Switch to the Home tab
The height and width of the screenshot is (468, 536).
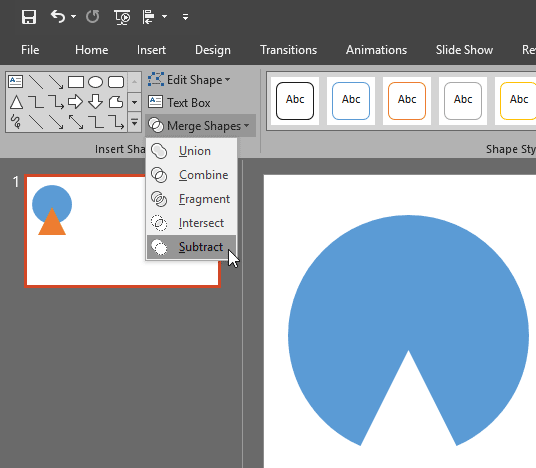(x=92, y=50)
